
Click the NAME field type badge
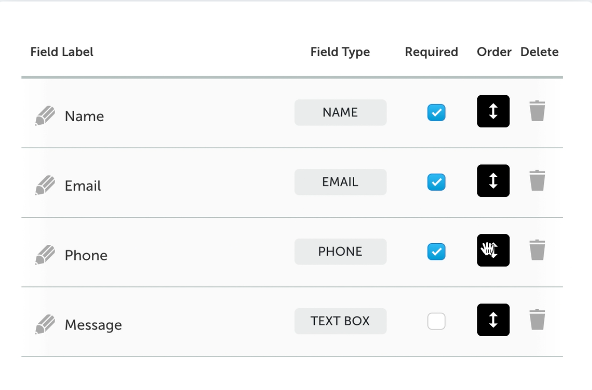click(341, 113)
